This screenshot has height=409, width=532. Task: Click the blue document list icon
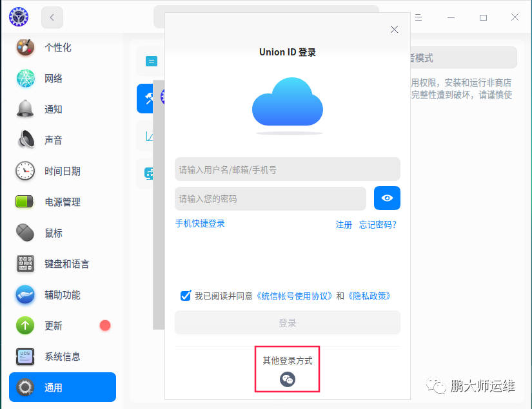coord(152,61)
